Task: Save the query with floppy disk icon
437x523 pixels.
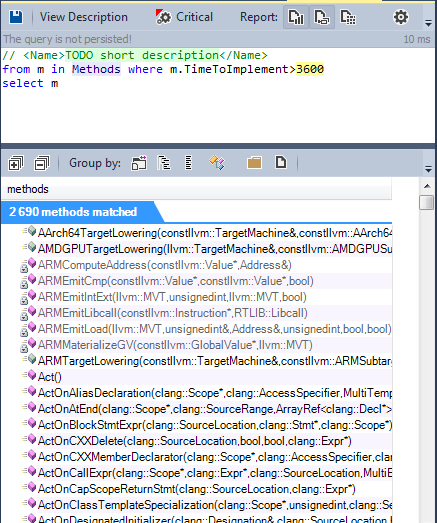Action: [x=16, y=17]
